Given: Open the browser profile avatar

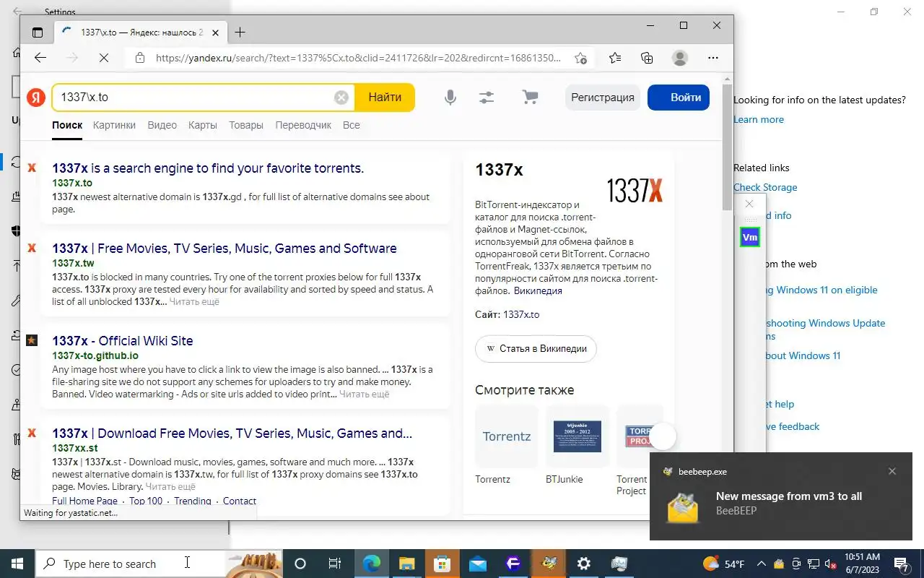Looking at the screenshot, I should point(679,58).
